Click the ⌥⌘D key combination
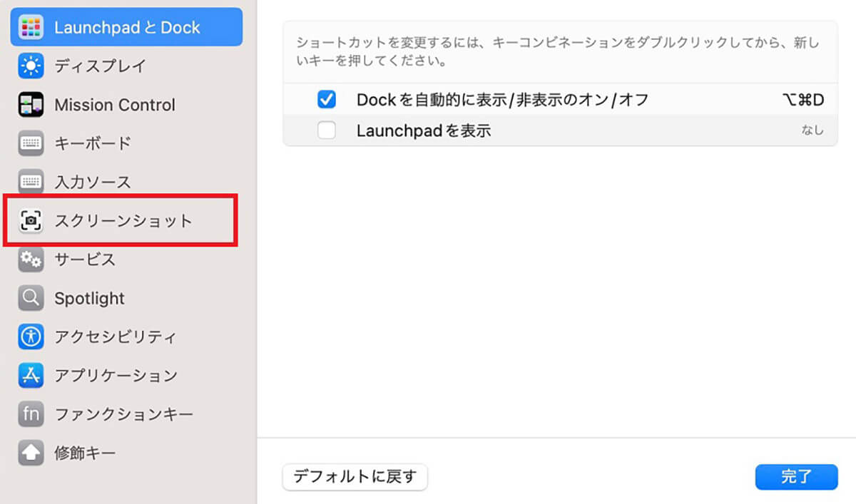This screenshot has height=504, width=856. pyautogui.click(x=802, y=100)
